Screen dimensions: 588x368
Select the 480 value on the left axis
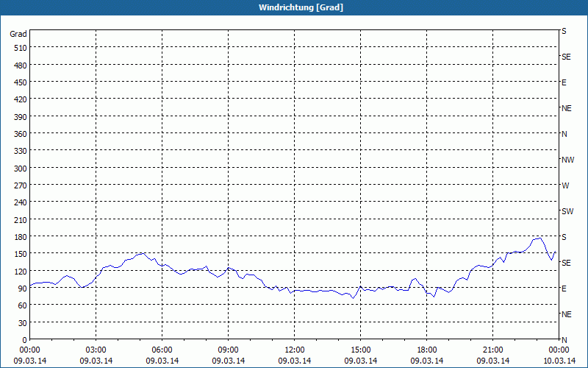click(21, 66)
